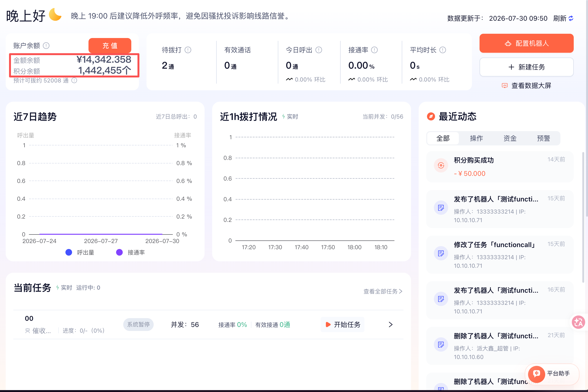This screenshot has width=588, height=392.
Task: Click the task name 00
Action: pos(29,319)
